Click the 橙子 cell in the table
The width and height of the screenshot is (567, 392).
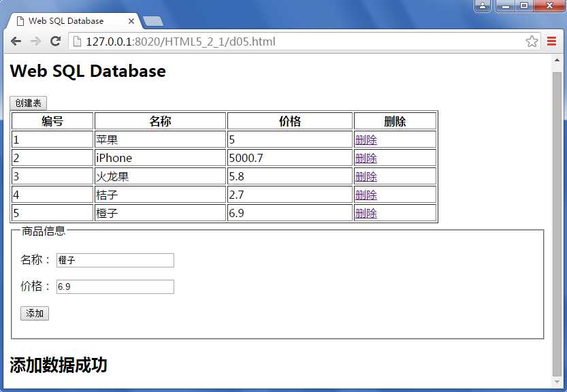(x=160, y=214)
